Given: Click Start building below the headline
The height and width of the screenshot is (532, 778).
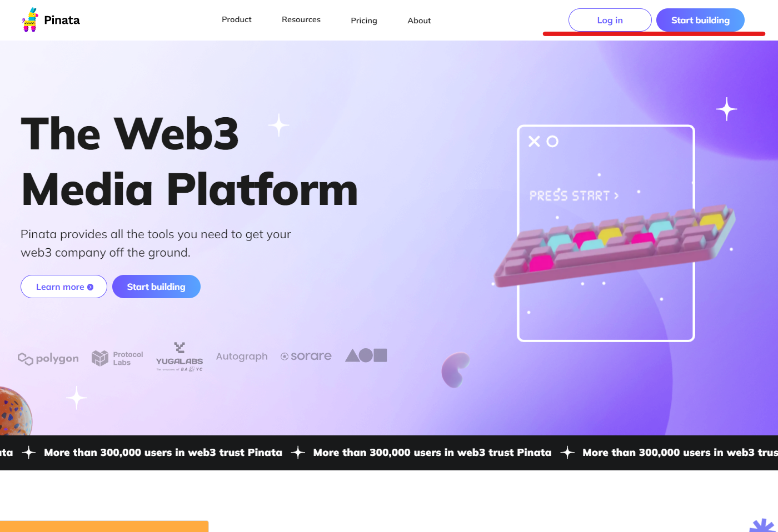Looking at the screenshot, I should click(x=156, y=287).
